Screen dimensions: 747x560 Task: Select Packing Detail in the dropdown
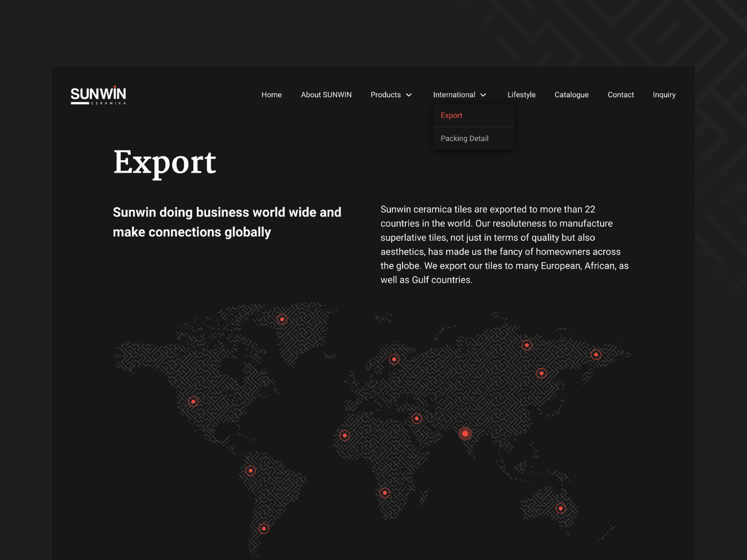pyautogui.click(x=464, y=138)
